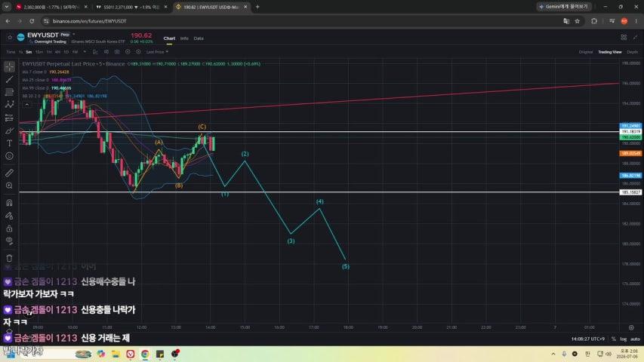Select the brush drawing tool

click(x=9, y=130)
